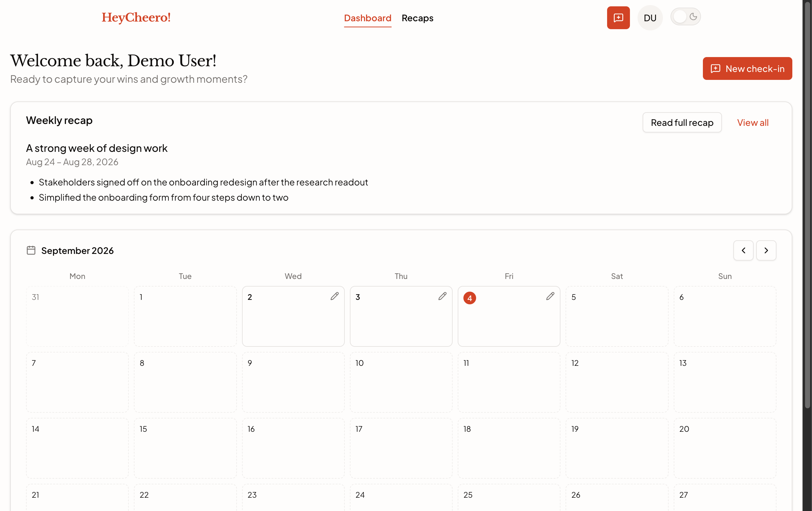Select calendar day 11

point(509,382)
